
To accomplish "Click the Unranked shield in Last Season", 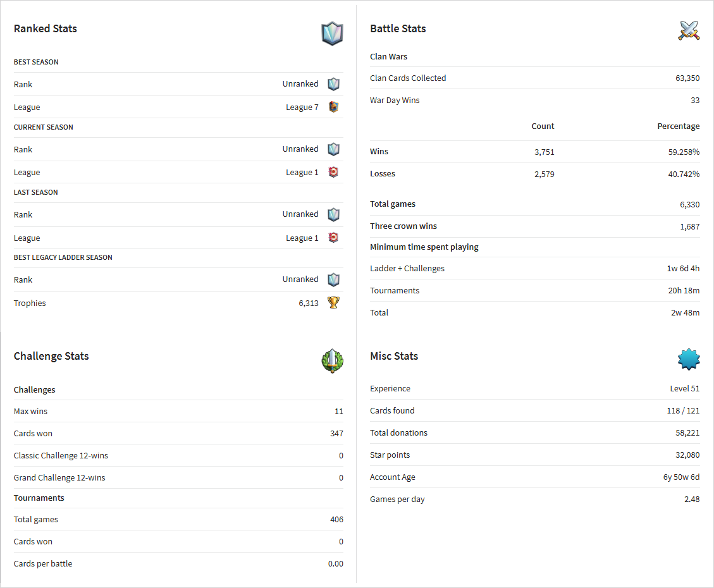I will coord(334,214).
